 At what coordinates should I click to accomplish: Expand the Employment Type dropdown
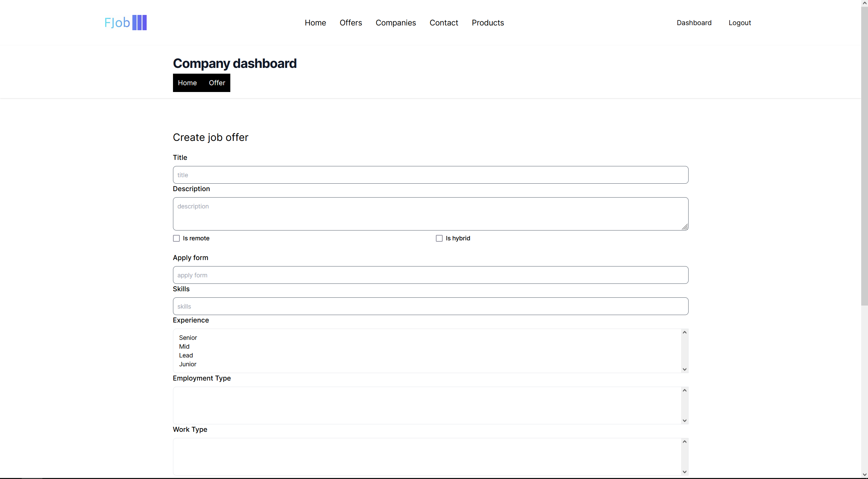(685, 420)
